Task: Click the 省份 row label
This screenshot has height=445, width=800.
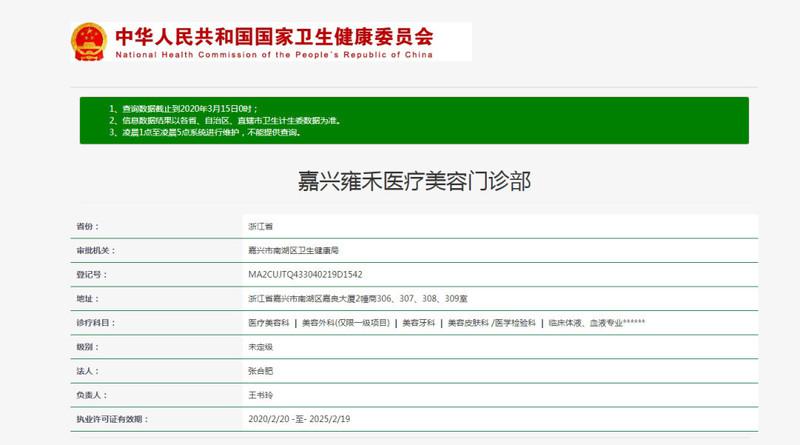Action: (x=89, y=227)
